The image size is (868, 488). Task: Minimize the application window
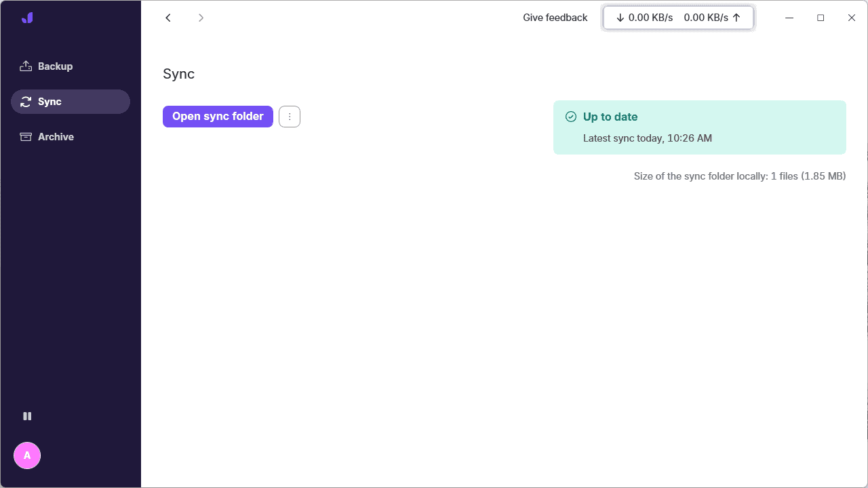click(789, 18)
